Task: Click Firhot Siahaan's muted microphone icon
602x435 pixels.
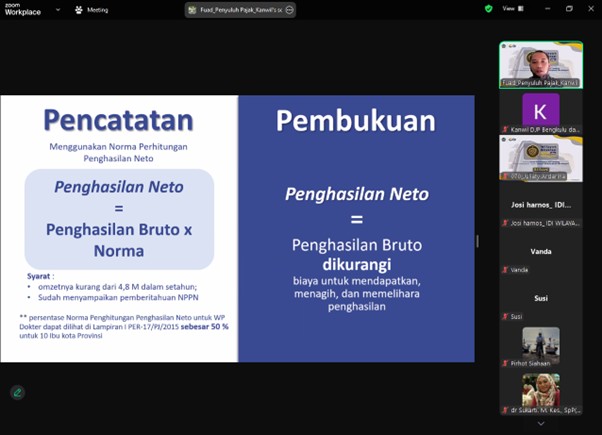Action: (x=505, y=362)
